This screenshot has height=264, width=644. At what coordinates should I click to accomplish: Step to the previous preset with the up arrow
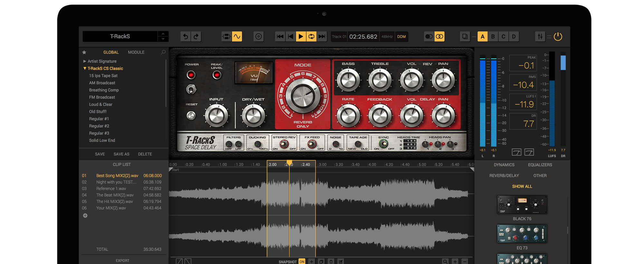(163, 34)
